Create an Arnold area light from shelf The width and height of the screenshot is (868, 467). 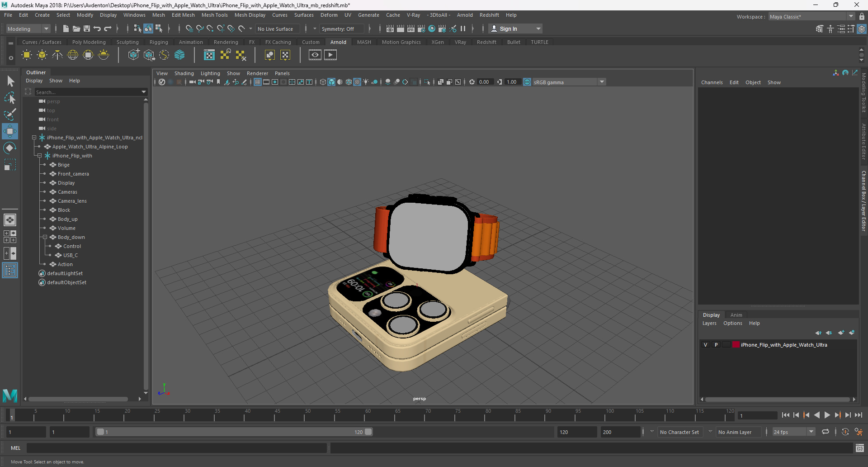click(x=27, y=55)
